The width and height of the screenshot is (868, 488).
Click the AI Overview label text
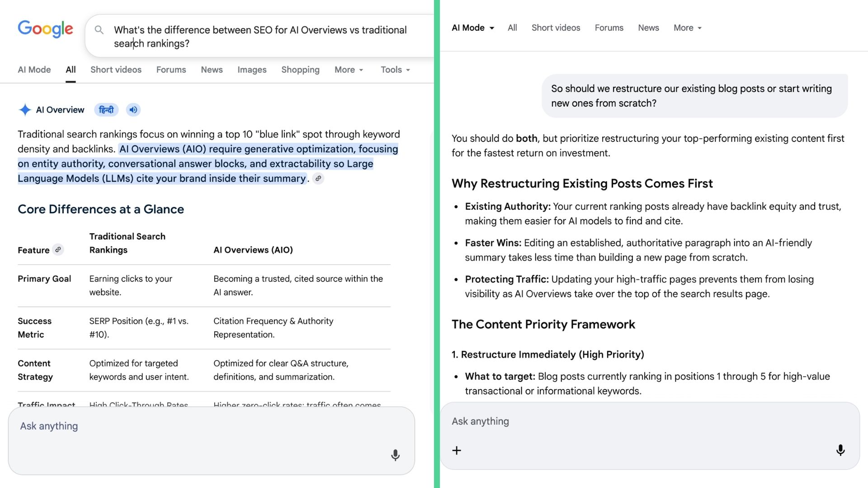click(60, 110)
